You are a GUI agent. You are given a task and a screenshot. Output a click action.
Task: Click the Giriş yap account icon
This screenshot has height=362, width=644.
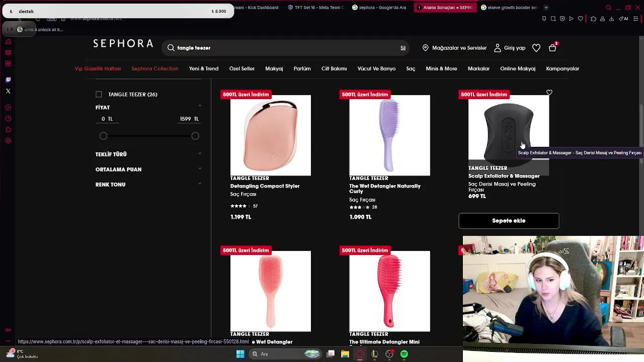pos(498,48)
